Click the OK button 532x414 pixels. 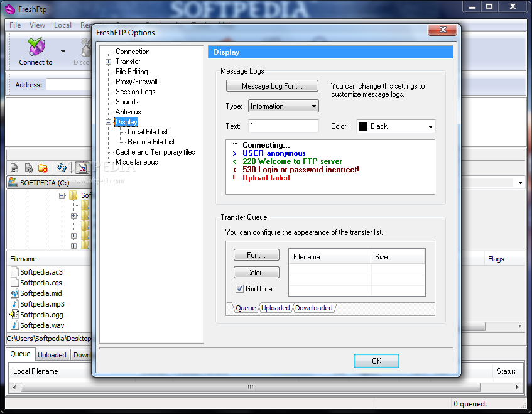(x=376, y=361)
